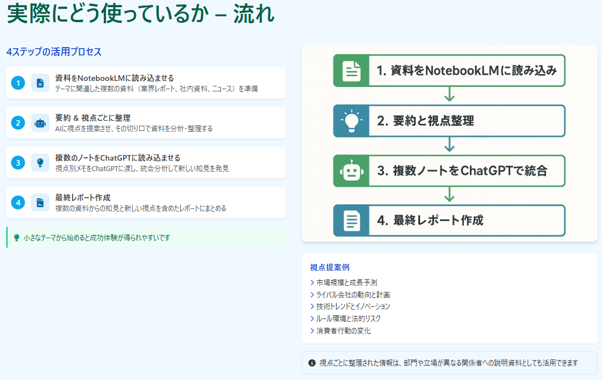Image resolution: width=602 pixels, height=380 pixels.
Task: Click the description AIに視点を提案させ
Action: tap(134, 129)
